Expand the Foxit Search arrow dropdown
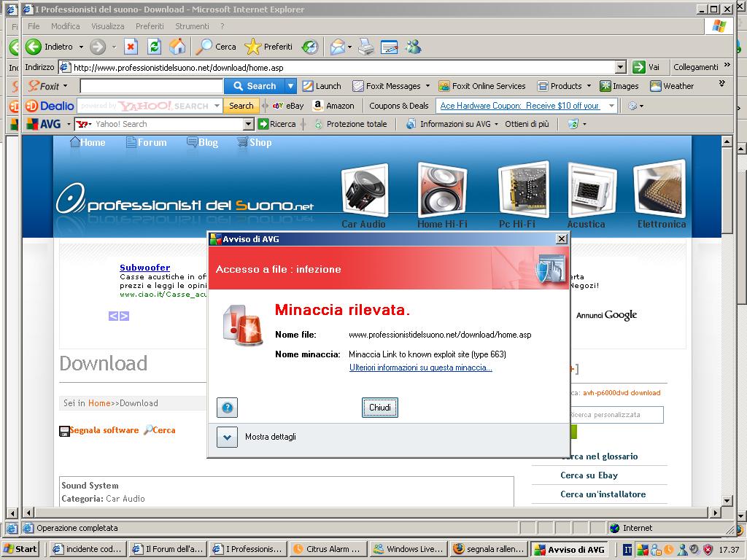Viewport: 747px width, 560px height. tap(290, 86)
